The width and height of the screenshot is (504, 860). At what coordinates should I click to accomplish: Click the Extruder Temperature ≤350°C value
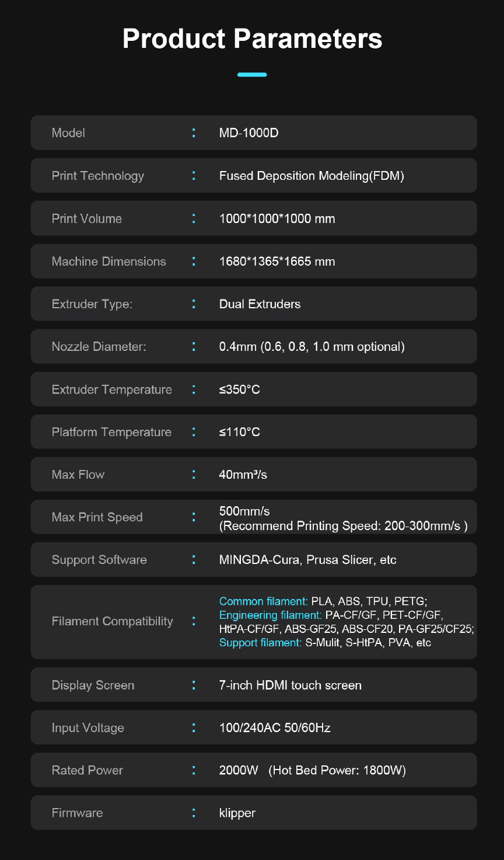239,389
